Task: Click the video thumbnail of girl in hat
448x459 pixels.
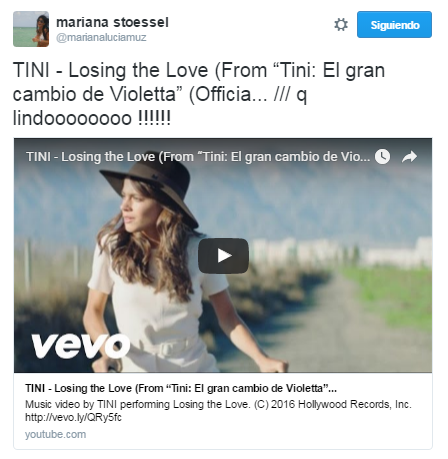Action: 223,255
